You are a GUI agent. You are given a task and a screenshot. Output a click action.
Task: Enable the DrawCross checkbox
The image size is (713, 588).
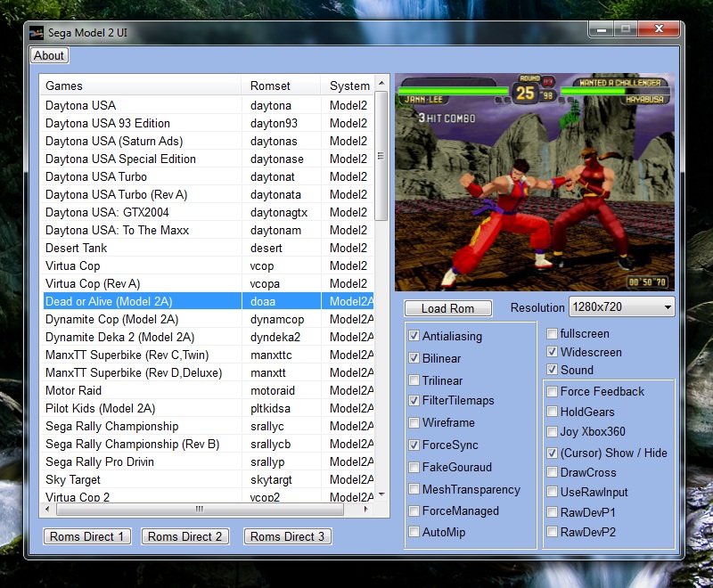552,472
